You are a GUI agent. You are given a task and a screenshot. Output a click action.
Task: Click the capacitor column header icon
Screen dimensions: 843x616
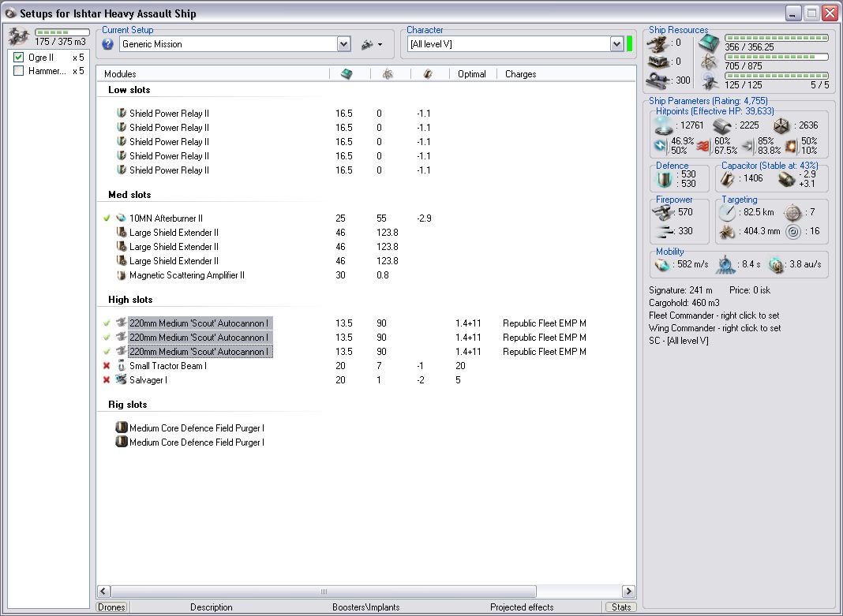click(x=428, y=73)
